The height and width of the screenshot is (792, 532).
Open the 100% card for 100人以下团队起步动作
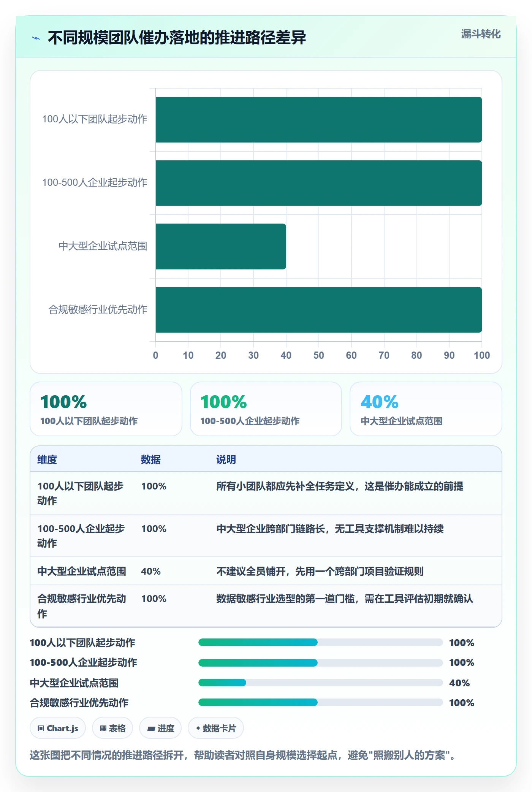(106, 409)
